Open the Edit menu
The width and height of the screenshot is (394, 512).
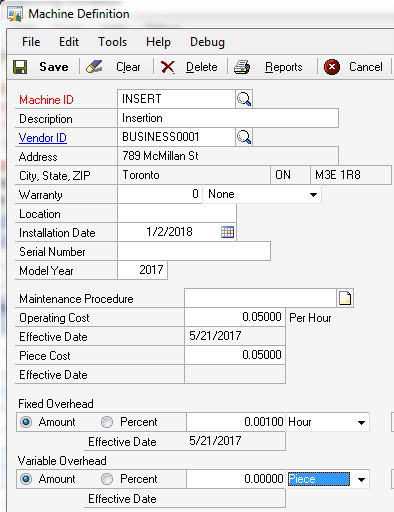[69, 42]
